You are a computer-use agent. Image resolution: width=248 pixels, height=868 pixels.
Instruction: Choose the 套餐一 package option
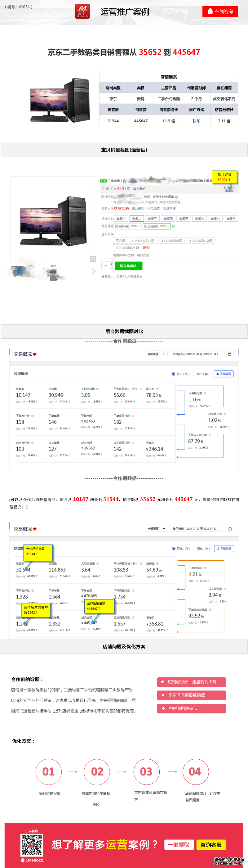(121, 219)
